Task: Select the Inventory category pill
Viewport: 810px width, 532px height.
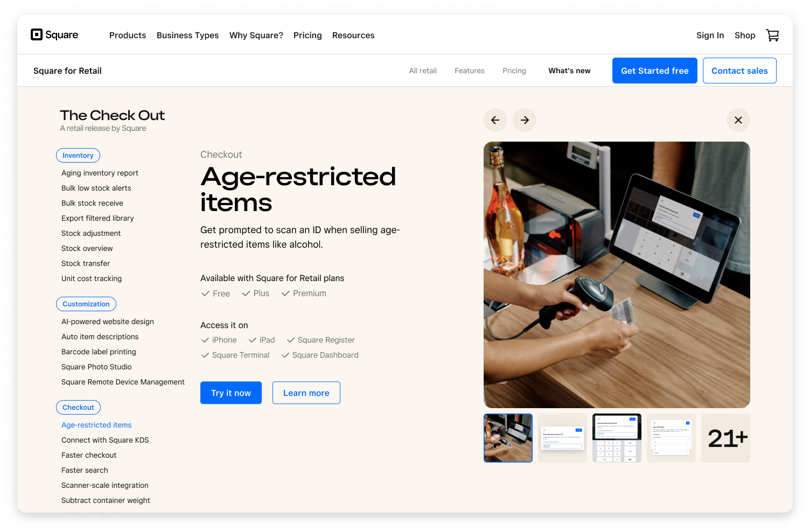Action: (78, 155)
